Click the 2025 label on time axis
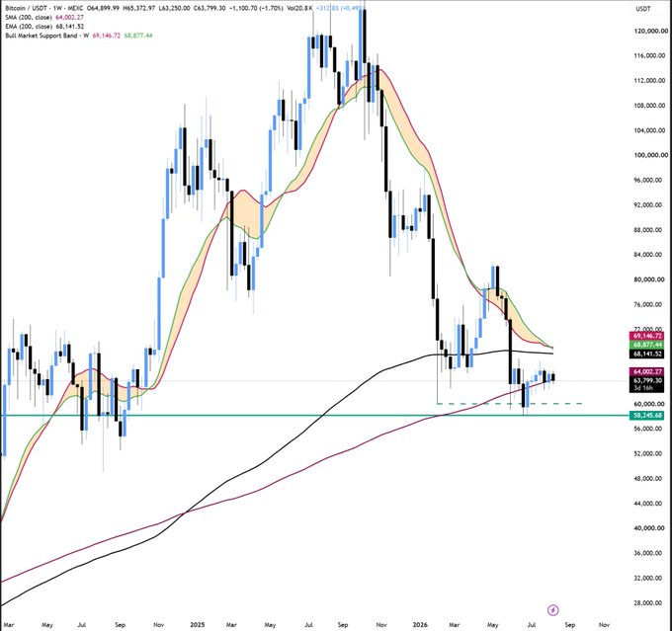Image resolution: width=672 pixels, height=631 pixels. point(197,624)
